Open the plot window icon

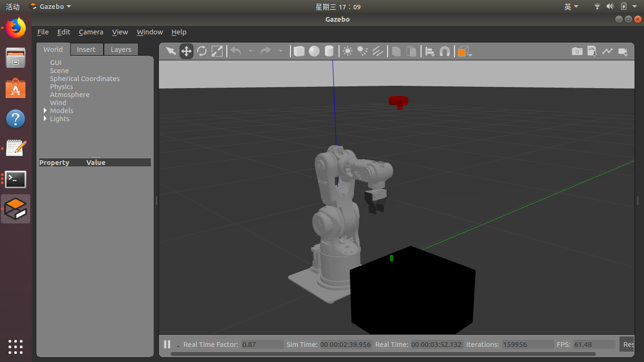pos(607,51)
